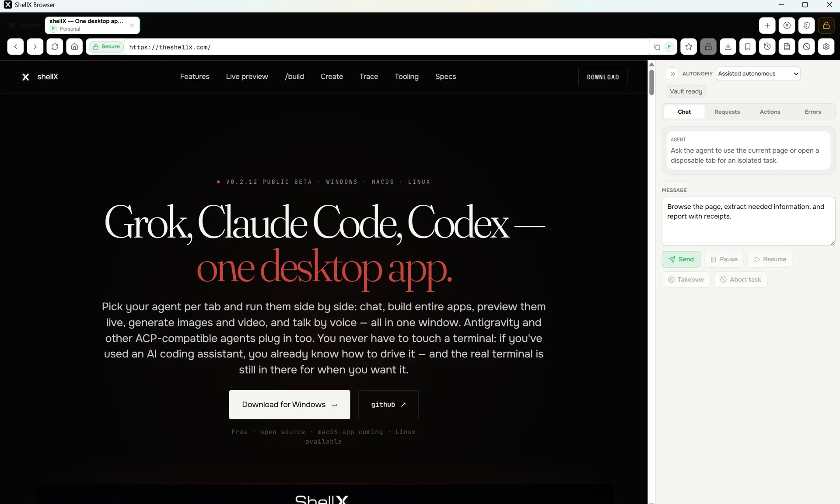
Task: Minimize the ShellX Browser window
Action: click(x=781, y=5)
